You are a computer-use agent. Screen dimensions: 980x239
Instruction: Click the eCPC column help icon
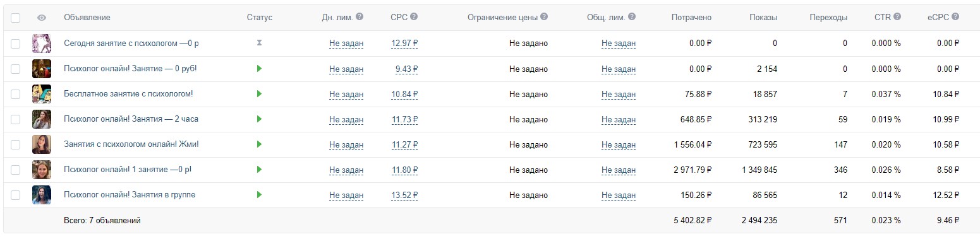(955, 17)
